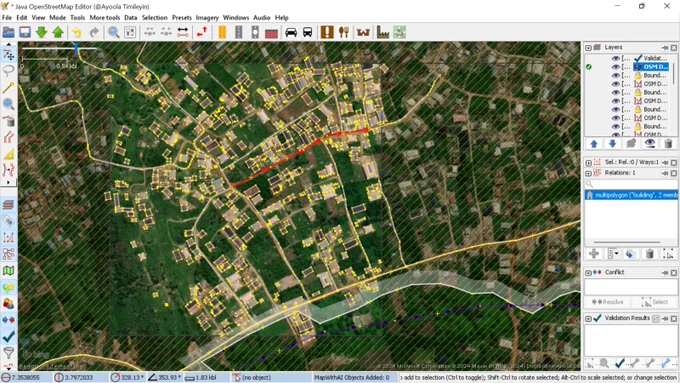Collapse the Validation Results panel

pos(588,319)
